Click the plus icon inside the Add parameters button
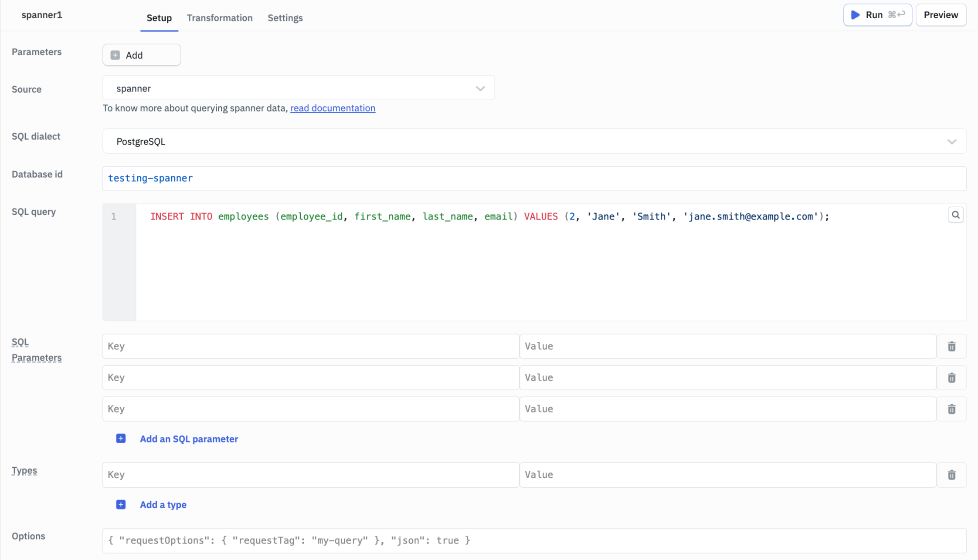Viewport: 978px width, 560px height. [115, 55]
